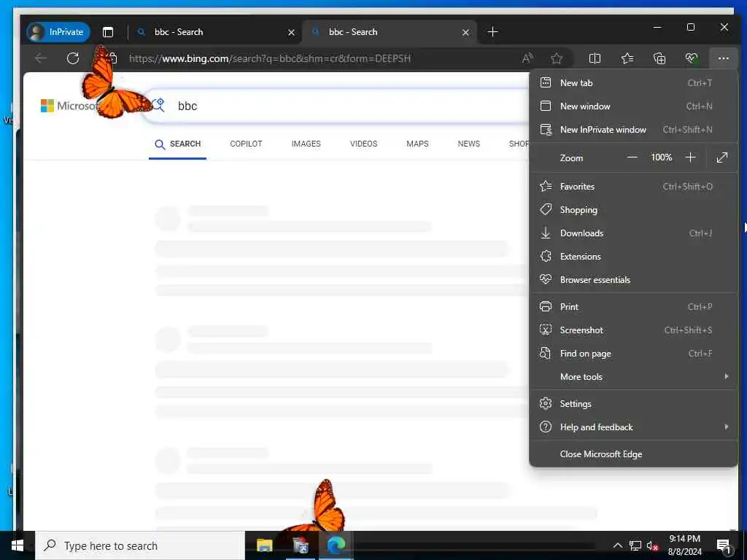
Task: Decrease zoom with the minus button
Action: 632,157
